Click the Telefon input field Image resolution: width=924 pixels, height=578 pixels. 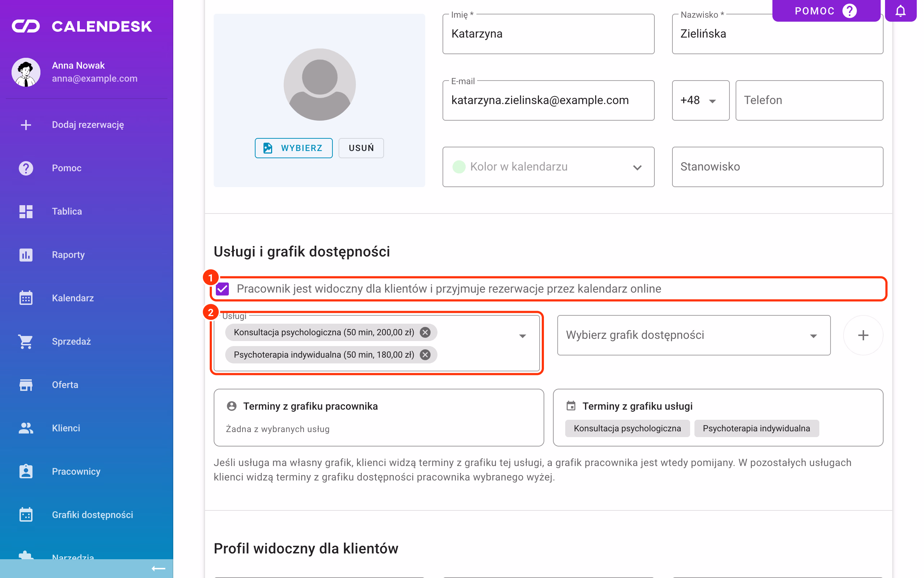[809, 100]
